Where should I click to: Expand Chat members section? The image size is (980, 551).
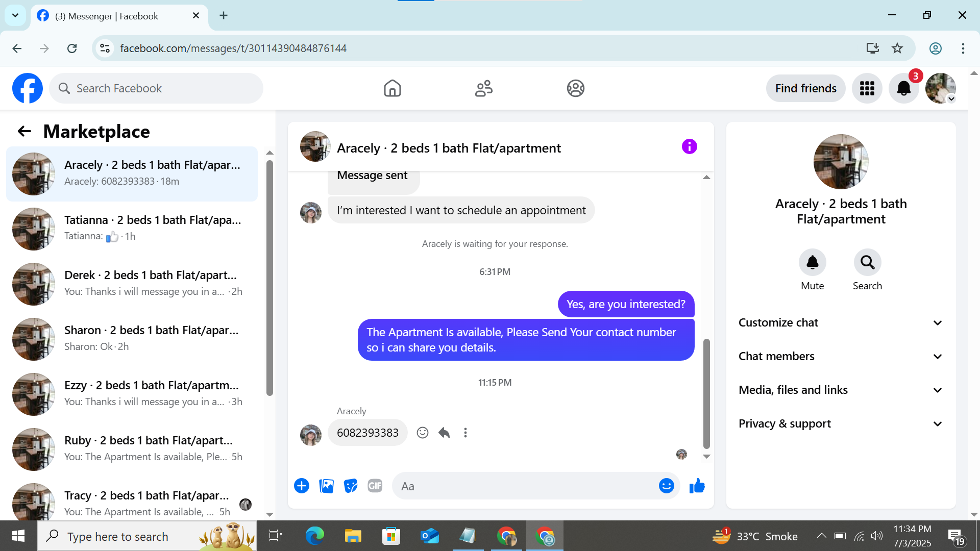(x=841, y=356)
